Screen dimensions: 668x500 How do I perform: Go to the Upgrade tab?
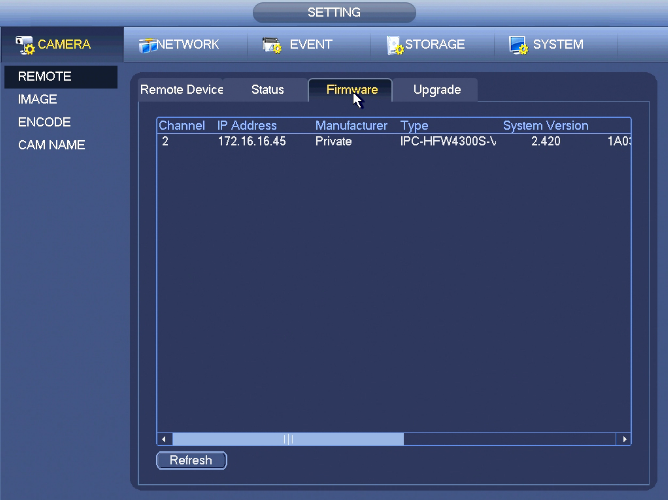point(437,90)
